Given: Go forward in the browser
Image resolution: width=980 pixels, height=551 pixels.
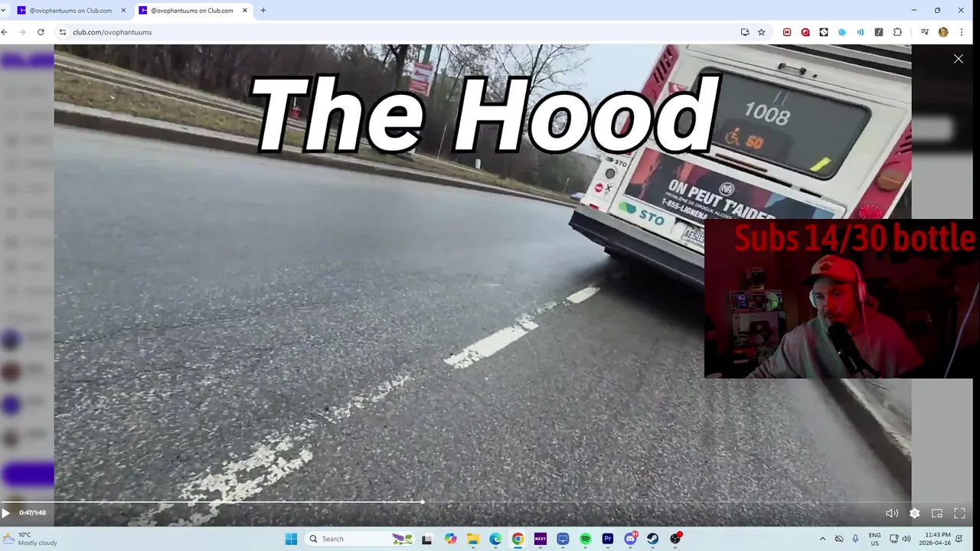Looking at the screenshot, I should pyautogui.click(x=22, y=32).
